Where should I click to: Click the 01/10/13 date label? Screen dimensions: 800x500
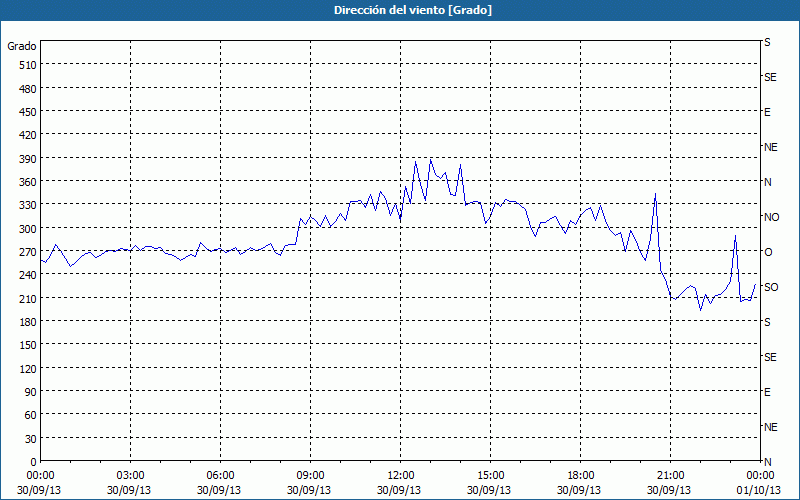[x=760, y=490]
